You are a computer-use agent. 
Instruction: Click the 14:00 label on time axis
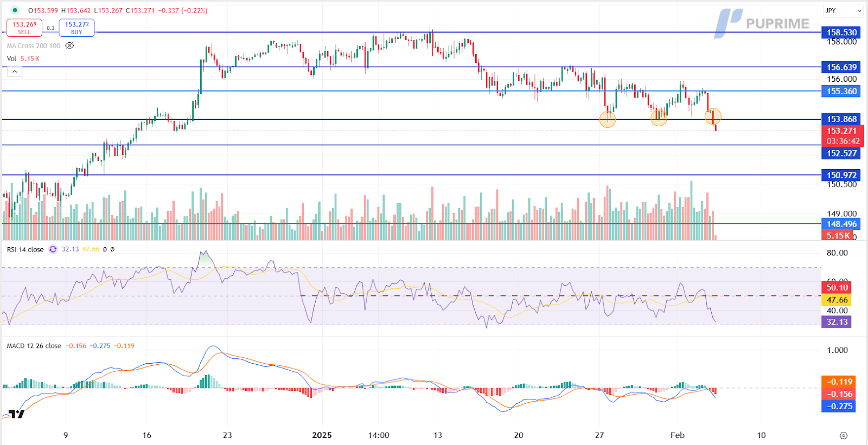coord(379,435)
